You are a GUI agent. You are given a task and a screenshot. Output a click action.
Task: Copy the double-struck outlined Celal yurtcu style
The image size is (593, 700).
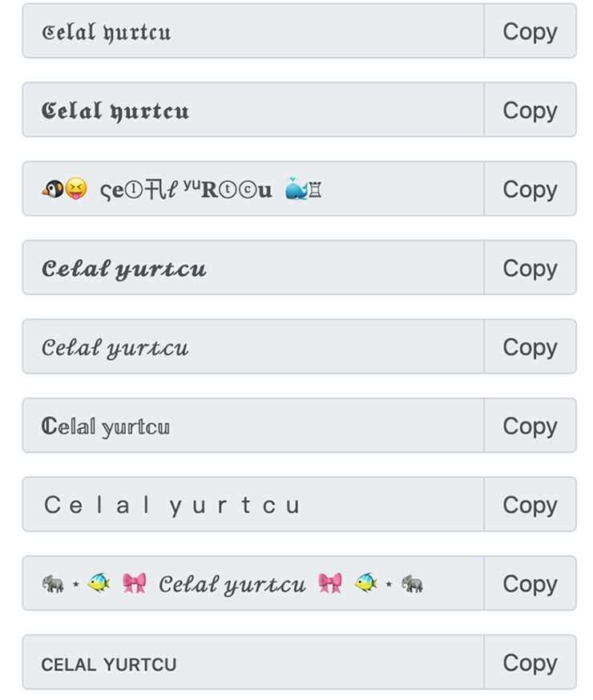pyautogui.click(x=530, y=426)
